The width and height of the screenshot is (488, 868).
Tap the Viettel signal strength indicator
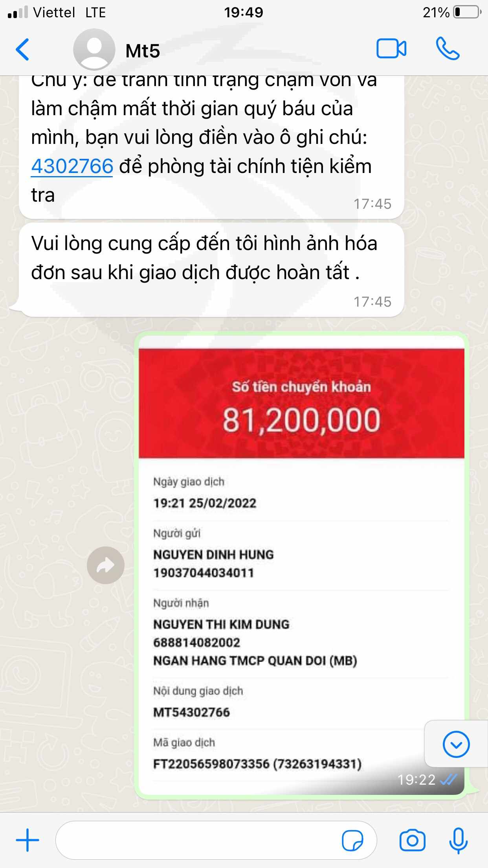pos(18,12)
